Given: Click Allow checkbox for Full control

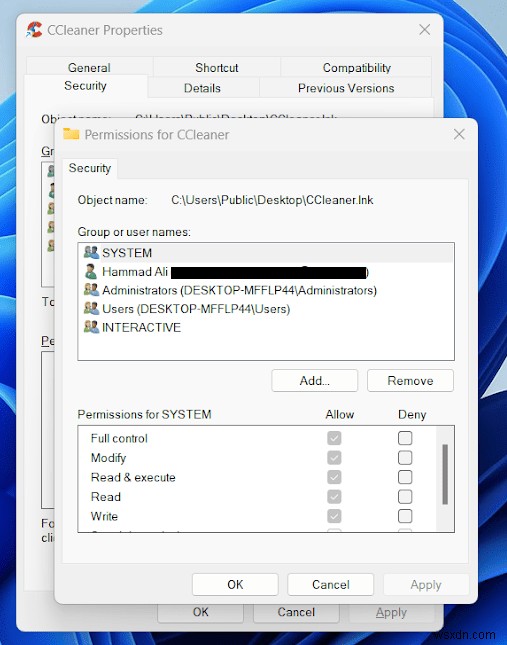Looking at the screenshot, I should coord(334,438).
